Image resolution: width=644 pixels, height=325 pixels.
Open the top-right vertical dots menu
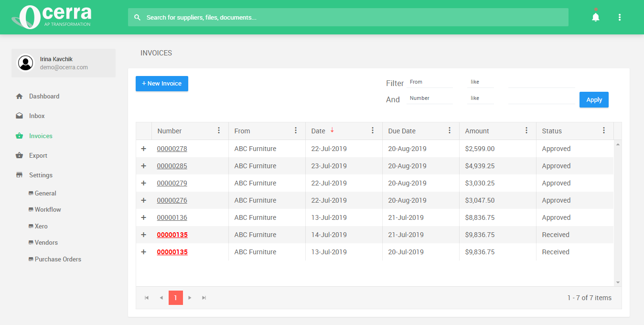pyautogui.click(x=620, y=17)
